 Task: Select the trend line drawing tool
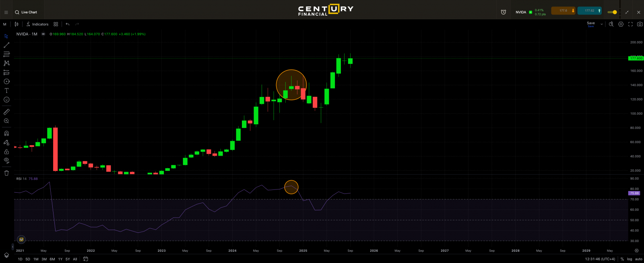coord(6,45)
